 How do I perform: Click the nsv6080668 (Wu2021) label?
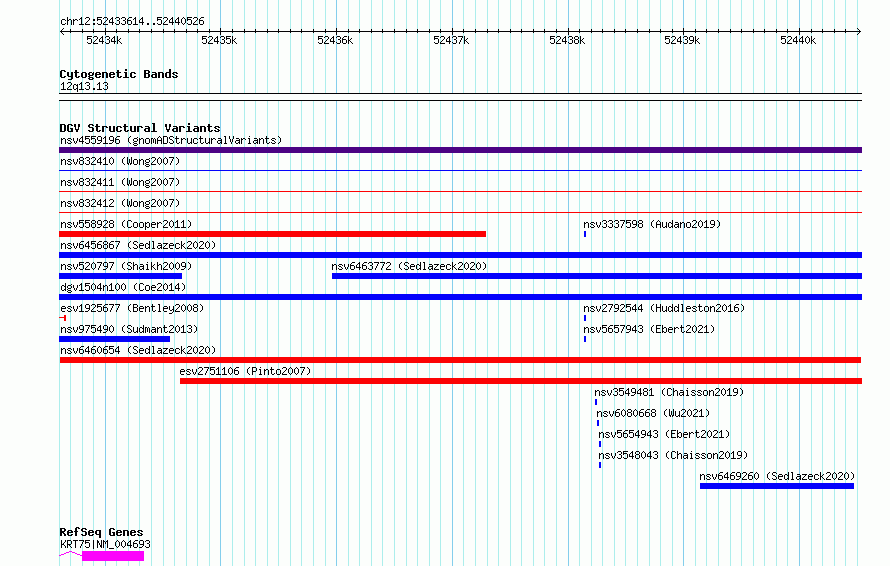coord(653,413)
